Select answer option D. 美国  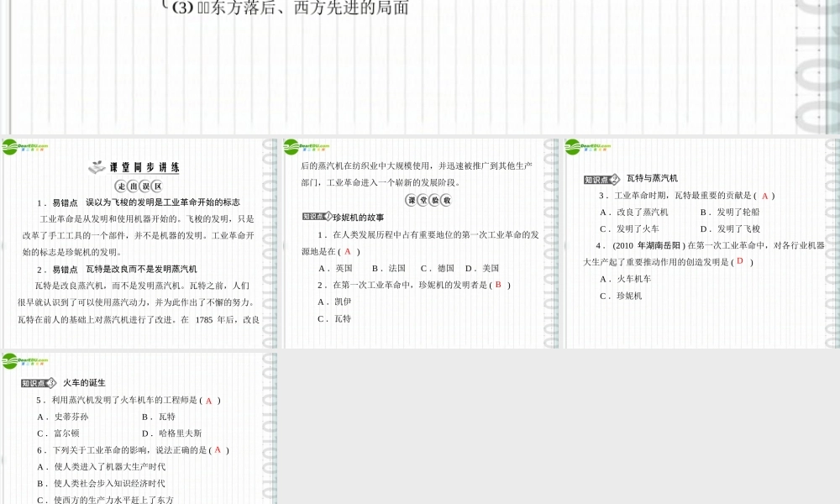coord(482,268)
